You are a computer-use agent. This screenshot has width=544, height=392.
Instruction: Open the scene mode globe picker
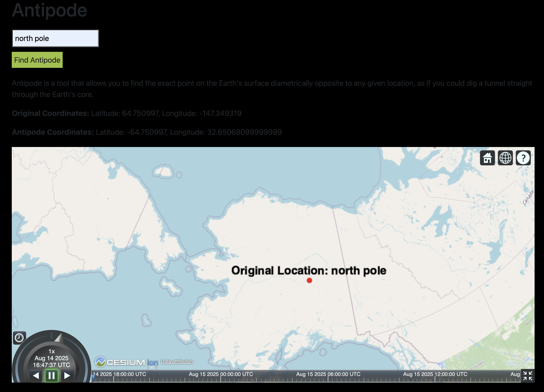505,158
